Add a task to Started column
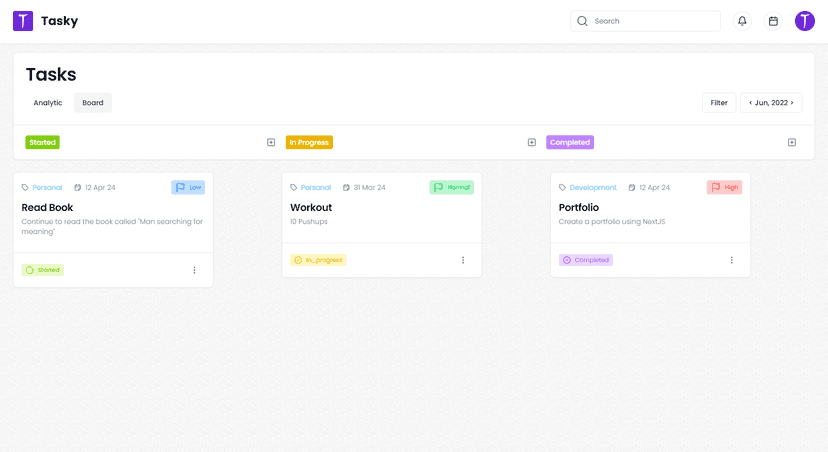Image resolution: width=828 pixels, height=452 pixels. (x=271, y=142)
